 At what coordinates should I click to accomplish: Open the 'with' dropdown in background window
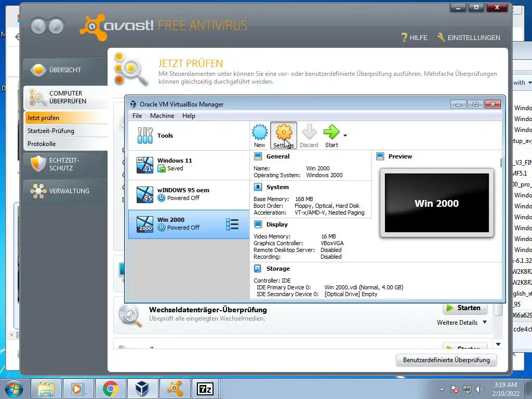522,83
